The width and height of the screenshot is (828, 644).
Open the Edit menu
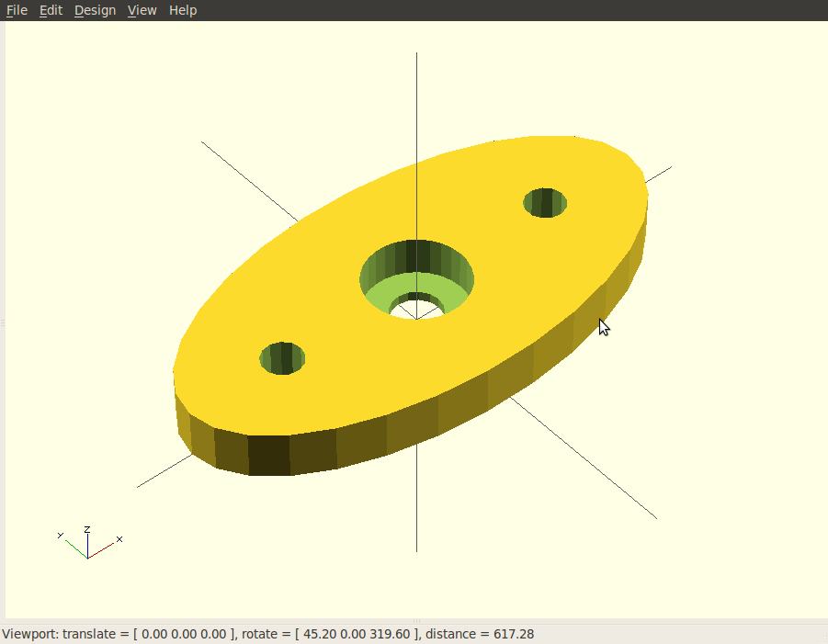point(51,10)
